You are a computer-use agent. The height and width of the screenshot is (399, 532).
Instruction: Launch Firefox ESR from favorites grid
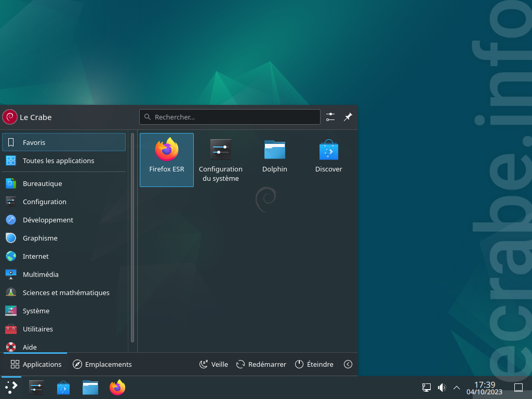coord(167,160)
